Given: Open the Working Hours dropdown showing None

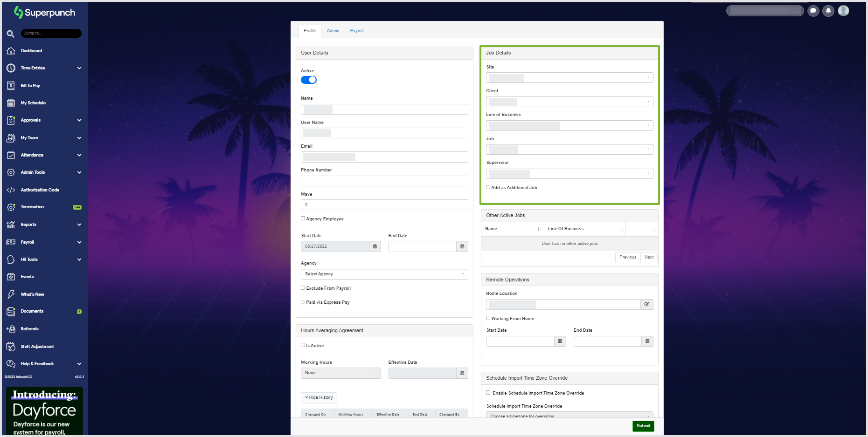Looking at the screenshot, I should tap(340, 373).
